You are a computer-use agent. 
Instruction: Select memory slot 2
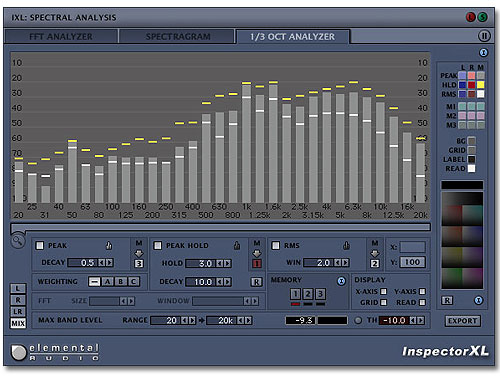(308, 294)
